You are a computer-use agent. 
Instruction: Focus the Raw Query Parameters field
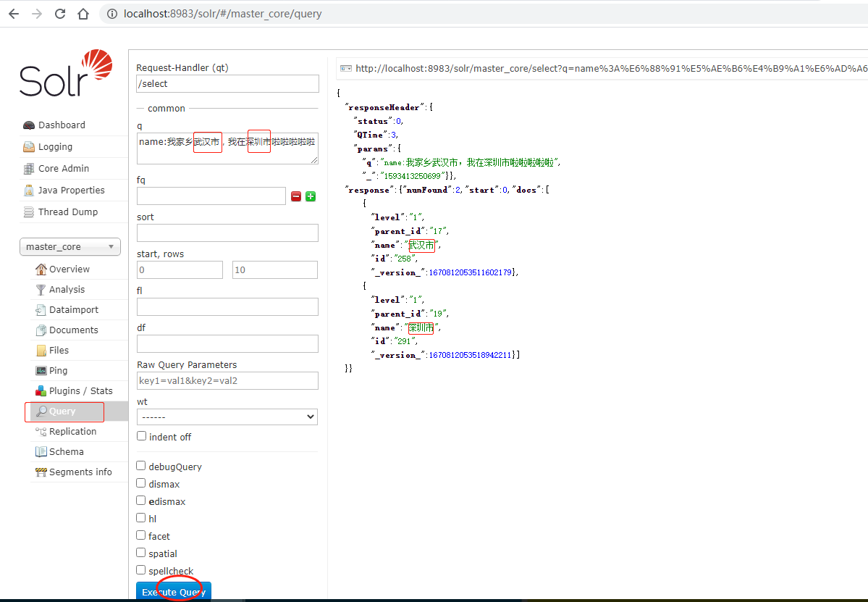point(227,381)
